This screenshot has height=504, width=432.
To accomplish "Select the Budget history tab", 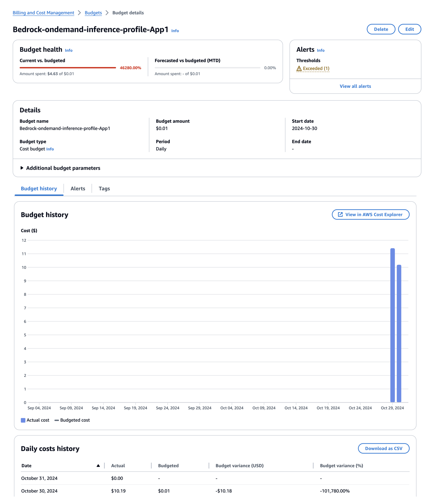I will click(39, 188).
